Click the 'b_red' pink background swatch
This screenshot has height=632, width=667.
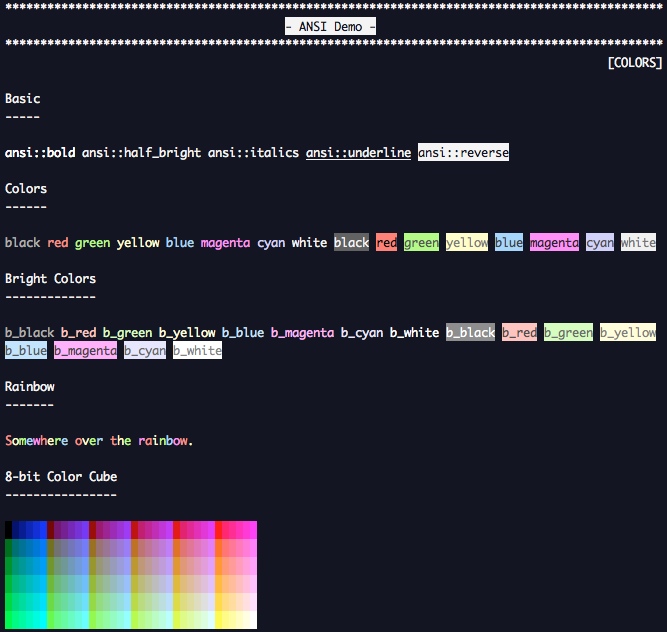pyautogui.click(x=519, y=332)
